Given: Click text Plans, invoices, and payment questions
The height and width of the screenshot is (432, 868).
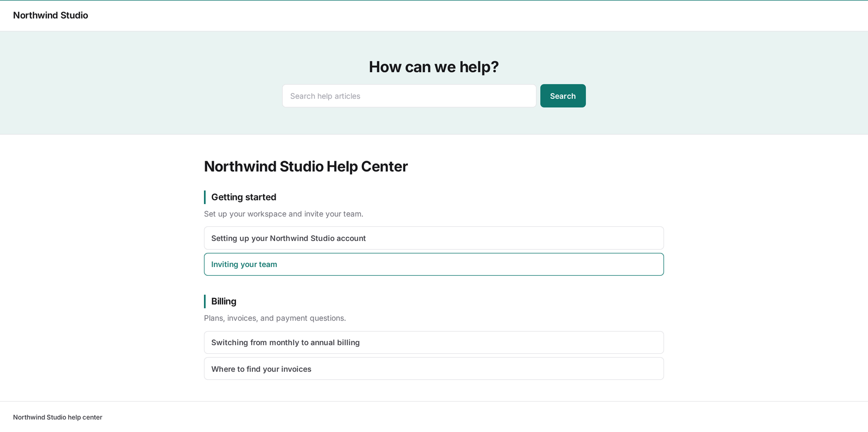Looking at the screenshot, I should pos(275,318).
